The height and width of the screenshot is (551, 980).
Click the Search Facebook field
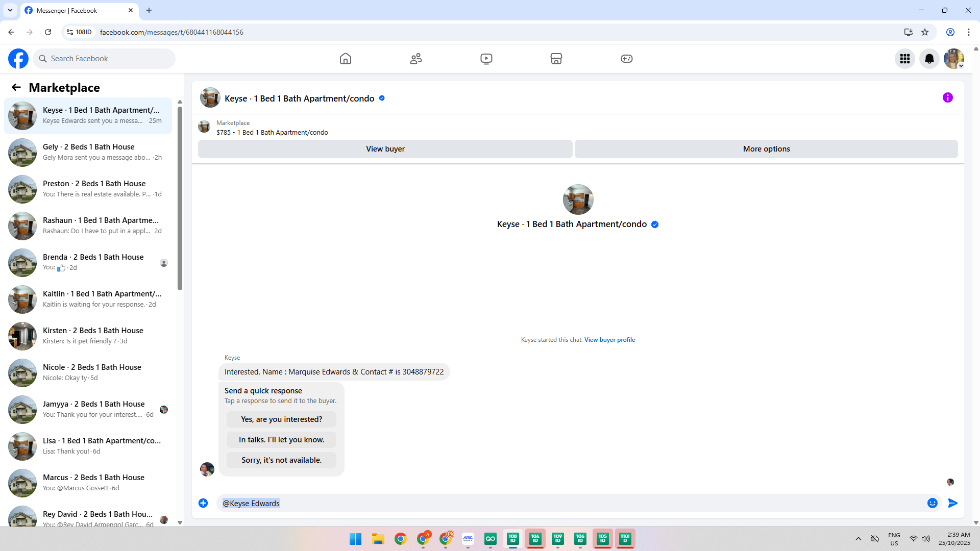point(104,59)
